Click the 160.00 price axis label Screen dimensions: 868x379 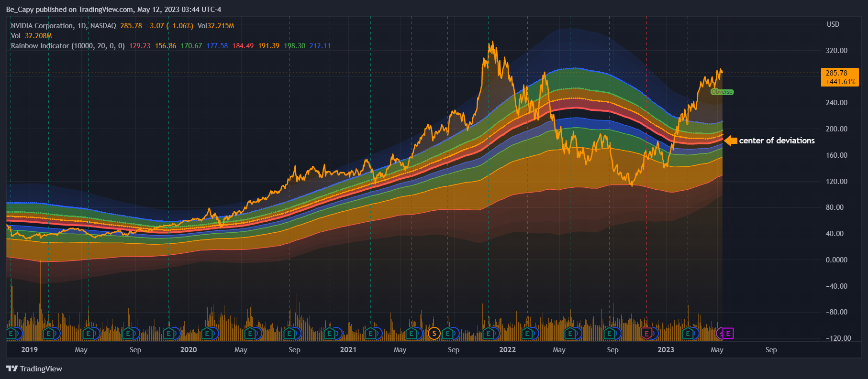coord(836,155)
